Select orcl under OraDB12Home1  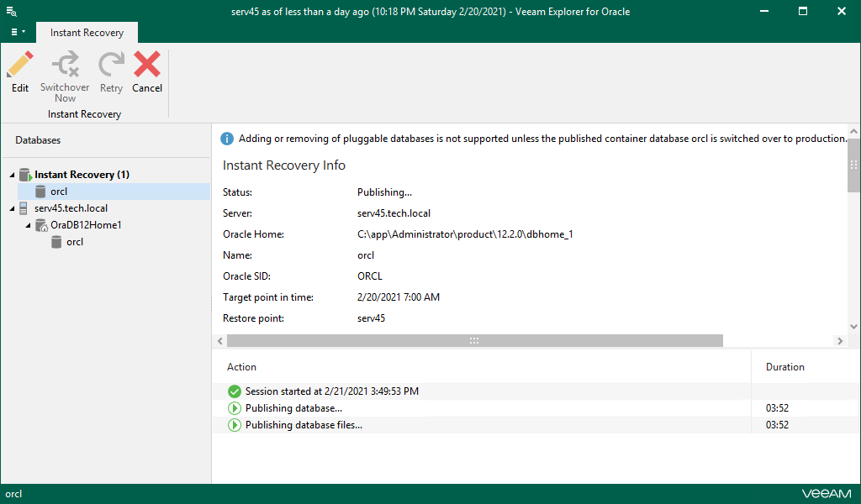point(75,242)
